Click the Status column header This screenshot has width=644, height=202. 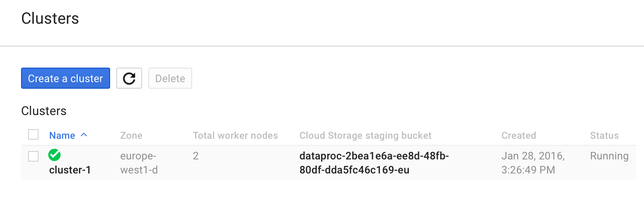[x=604, y=135]
